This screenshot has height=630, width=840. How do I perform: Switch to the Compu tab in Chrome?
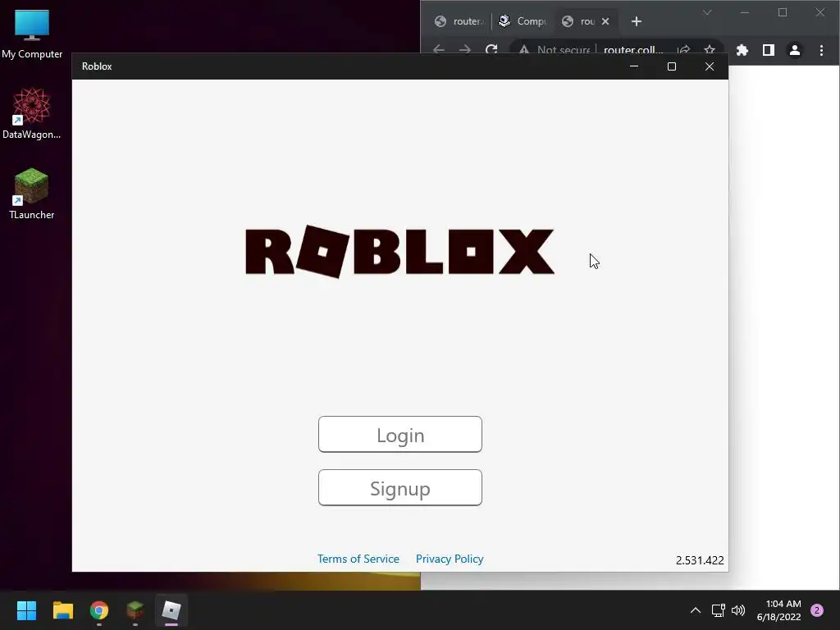coord(523,21)
